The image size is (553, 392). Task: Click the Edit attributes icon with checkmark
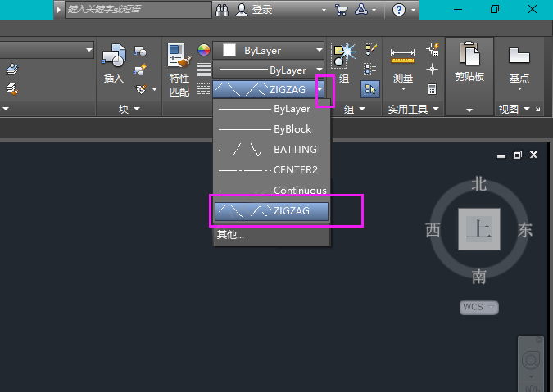point(141,88)
